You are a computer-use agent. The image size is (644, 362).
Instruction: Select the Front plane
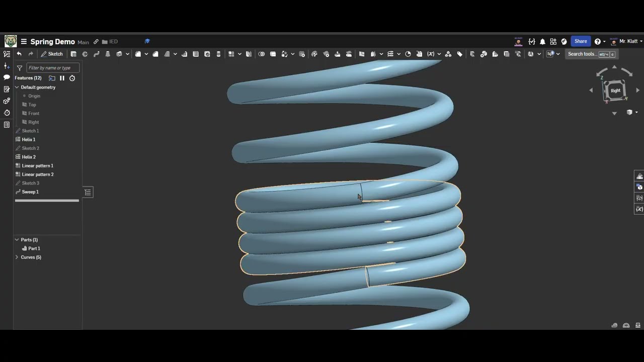point(34,113)
